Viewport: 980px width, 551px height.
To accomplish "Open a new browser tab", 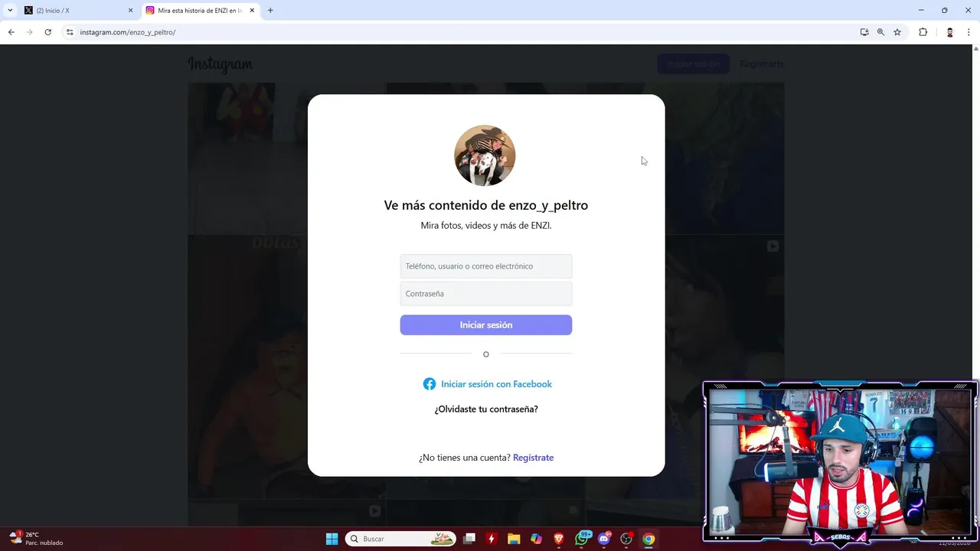I will (x=270, y=11).
